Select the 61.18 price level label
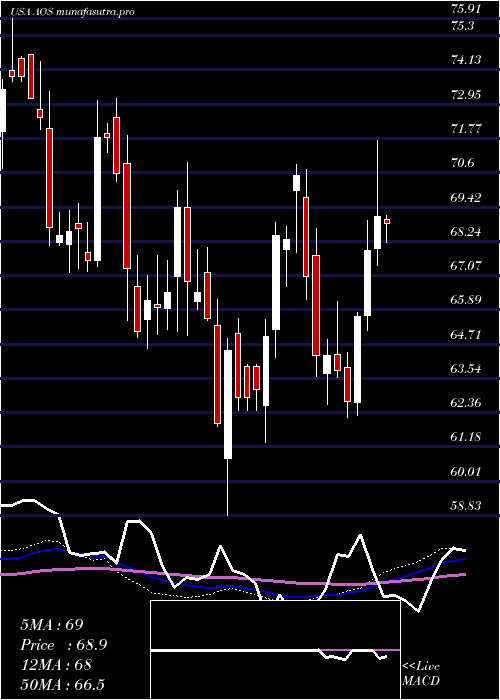This screenshot has height=700, width=500. tap(466, 437)
